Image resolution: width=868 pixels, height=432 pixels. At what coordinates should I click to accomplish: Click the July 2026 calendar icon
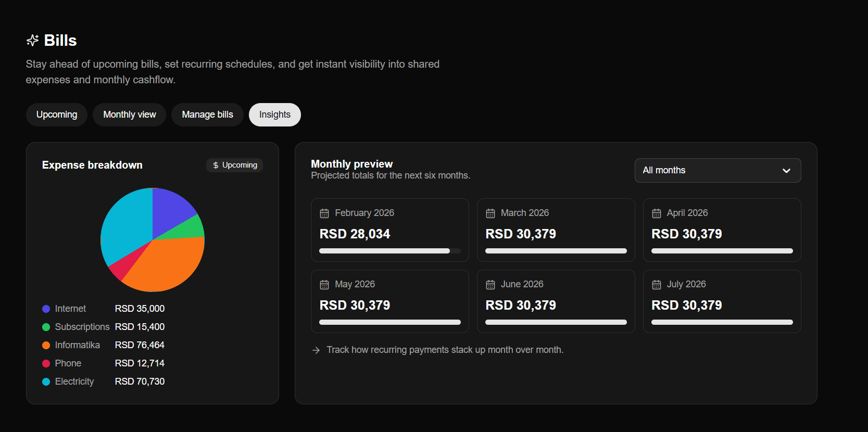[x=657, y=285]
